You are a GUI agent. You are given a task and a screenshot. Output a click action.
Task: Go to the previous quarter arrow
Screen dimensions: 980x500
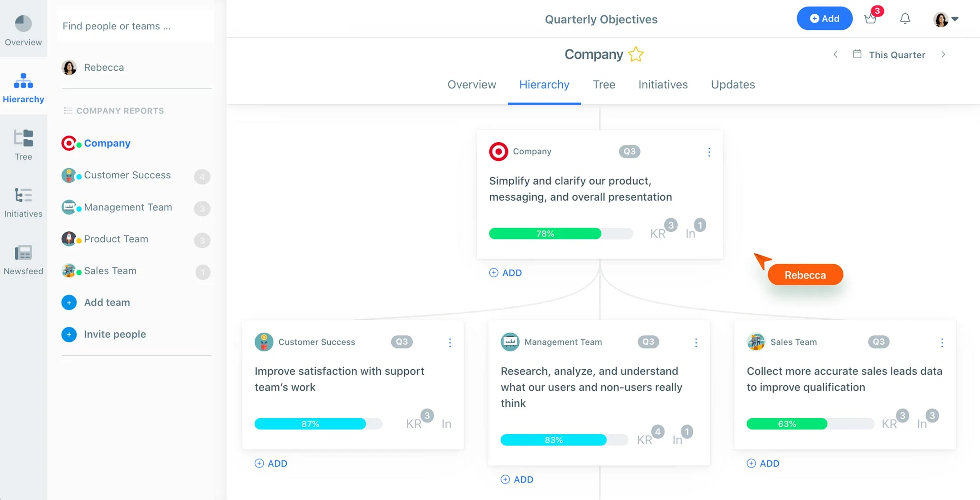coord(835,54)
